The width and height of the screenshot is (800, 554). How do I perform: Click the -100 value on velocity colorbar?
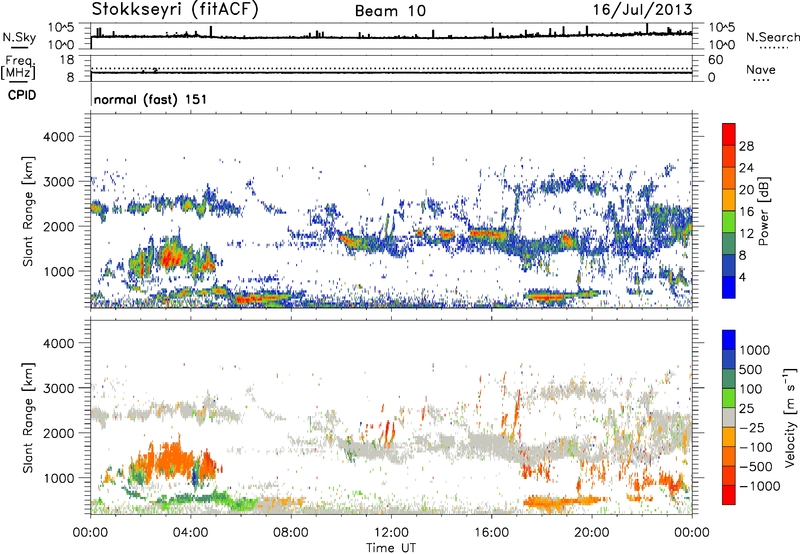[756, 447]
